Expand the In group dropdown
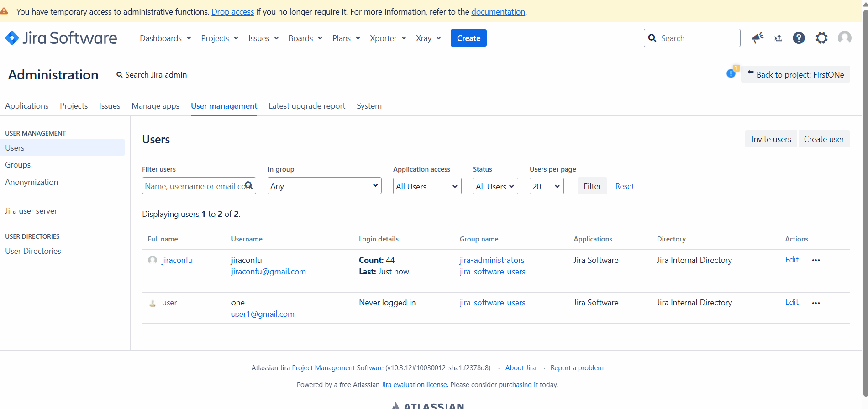868x409 pixels. pos(324,186)
